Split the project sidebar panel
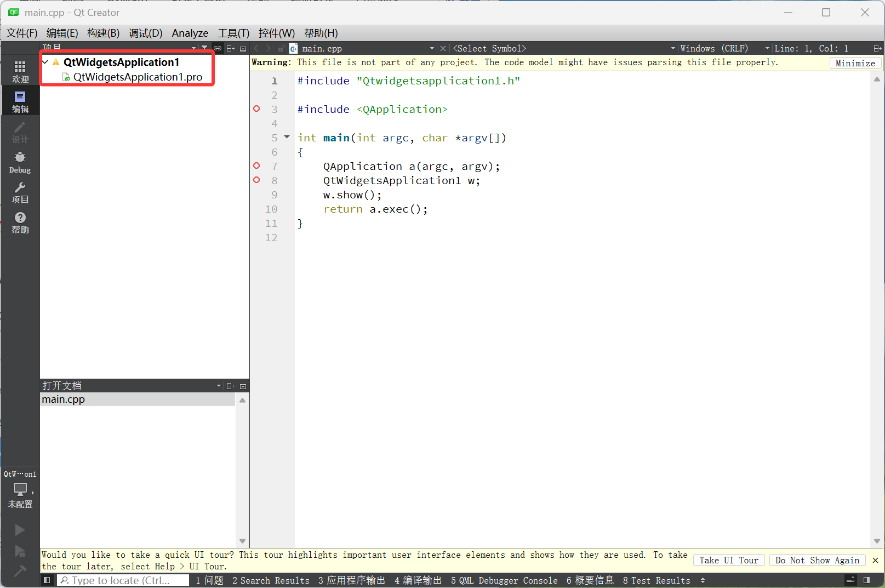Screen dimensions: 885x588 tap(231, 48)
